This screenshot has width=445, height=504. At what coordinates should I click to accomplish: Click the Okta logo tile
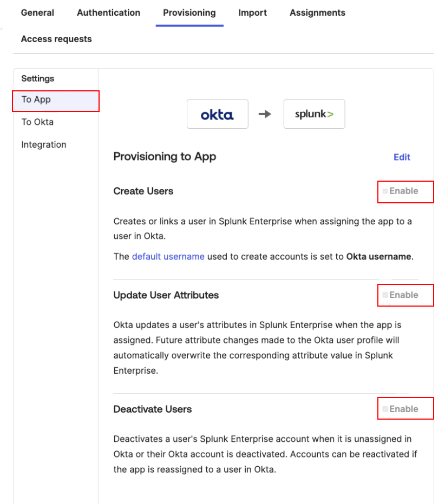[217, 114]
